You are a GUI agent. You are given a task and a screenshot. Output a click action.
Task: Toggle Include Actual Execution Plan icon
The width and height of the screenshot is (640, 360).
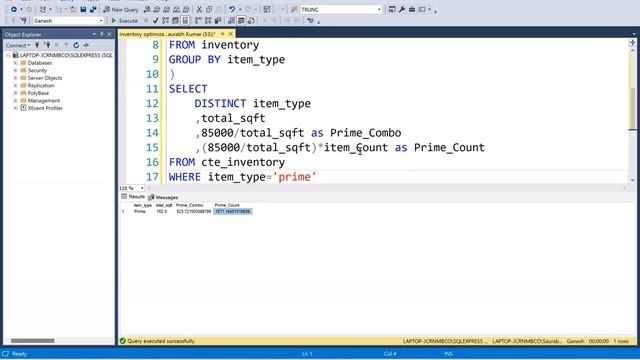pos(198,20)
